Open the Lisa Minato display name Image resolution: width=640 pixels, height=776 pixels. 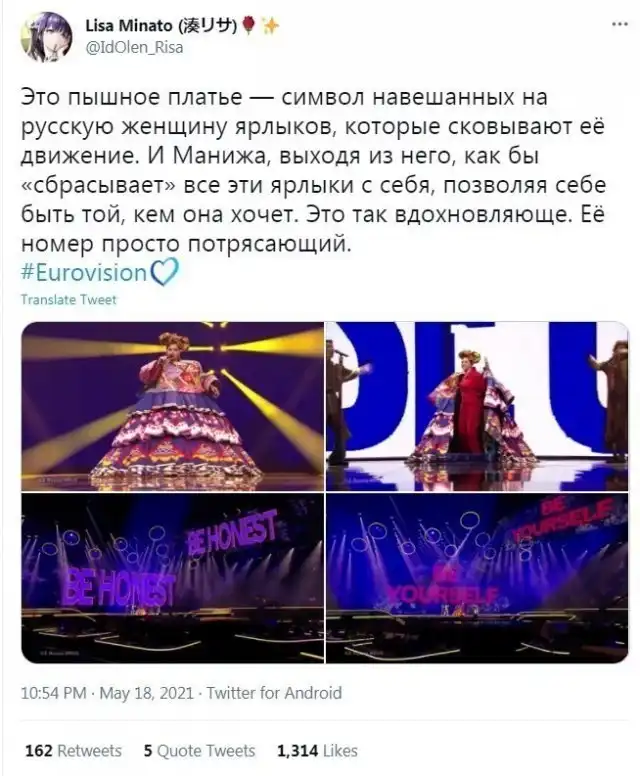161,25
